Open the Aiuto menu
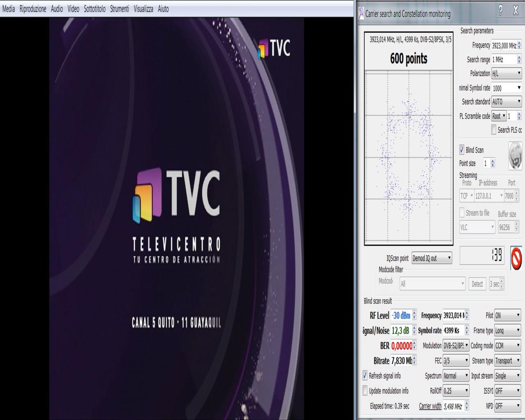The width and height of the screenshot is (525, 420). click(x=163, y=9)
